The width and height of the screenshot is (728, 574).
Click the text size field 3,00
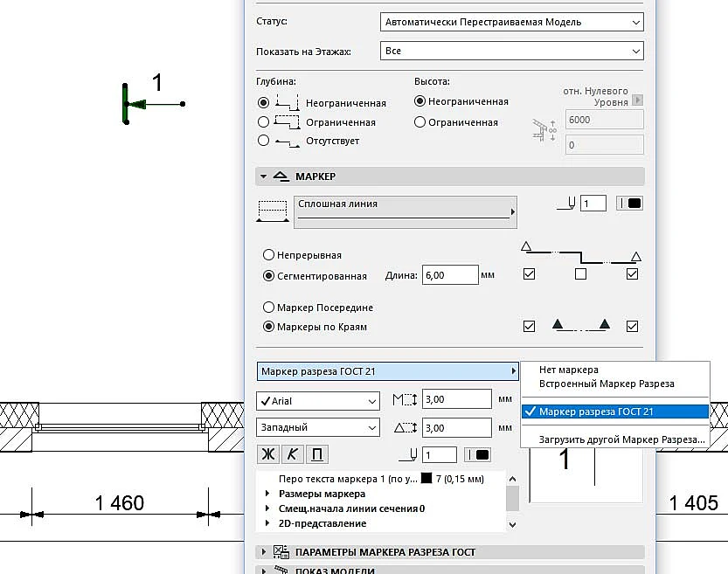click(x=457, y=399)
